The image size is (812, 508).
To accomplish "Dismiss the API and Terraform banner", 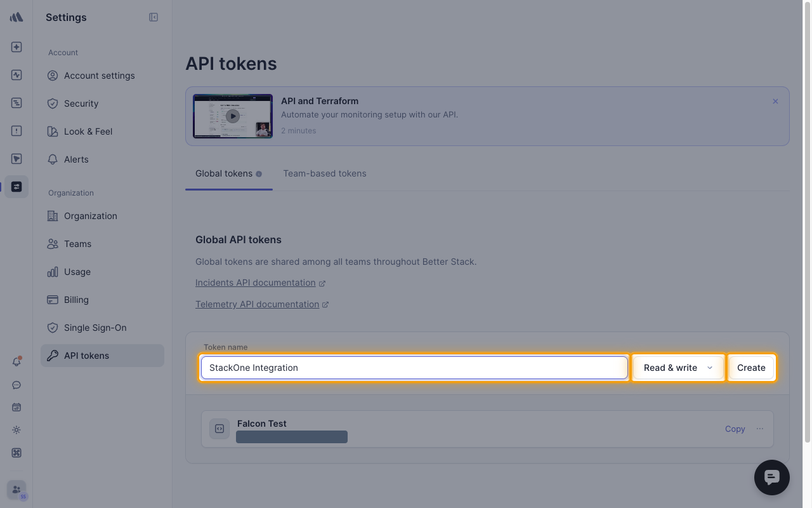I will pyautogui.click(x=775, y=101).
